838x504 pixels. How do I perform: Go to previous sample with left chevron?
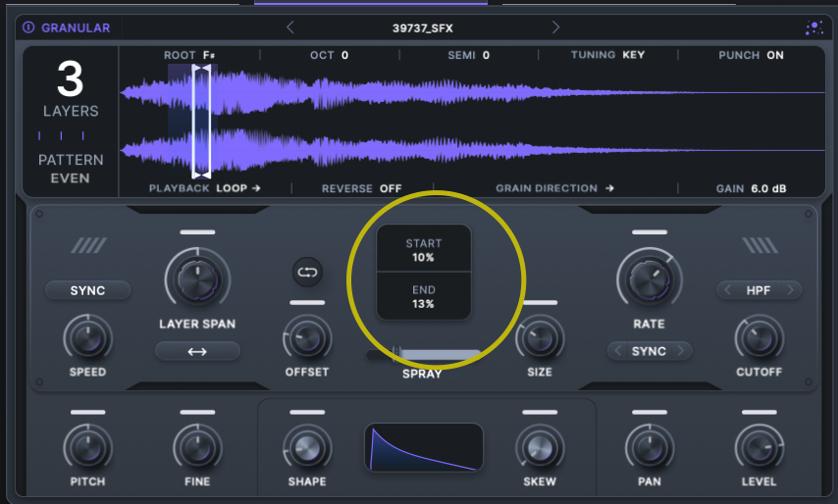pos(290,27)
